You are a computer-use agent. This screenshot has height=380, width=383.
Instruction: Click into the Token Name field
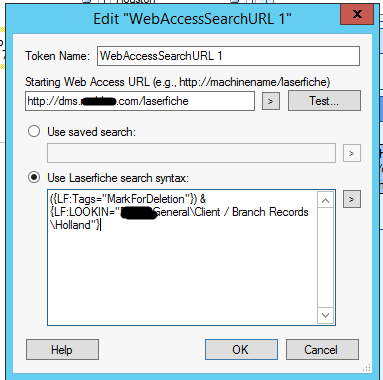point(228,56)
